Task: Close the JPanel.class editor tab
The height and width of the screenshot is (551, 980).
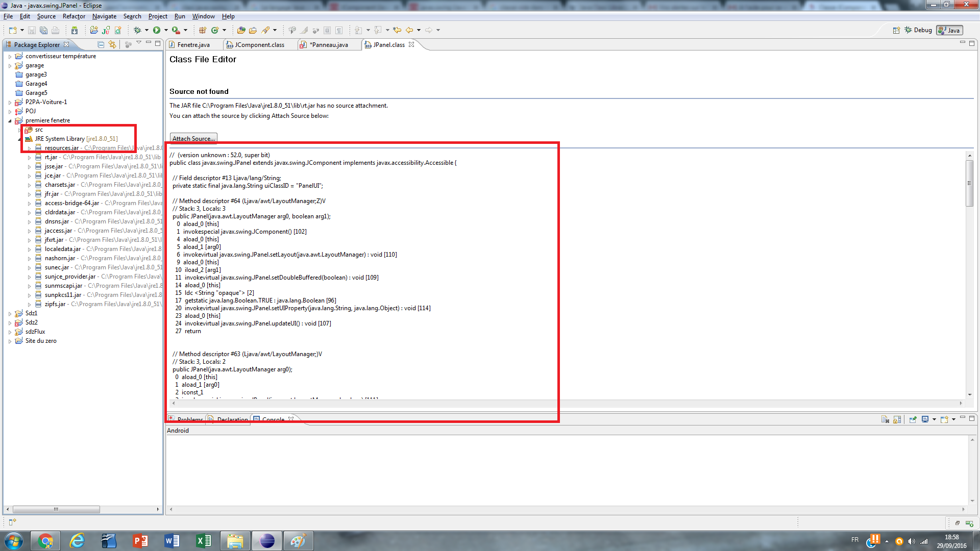Action: click(x=411, y=44)
